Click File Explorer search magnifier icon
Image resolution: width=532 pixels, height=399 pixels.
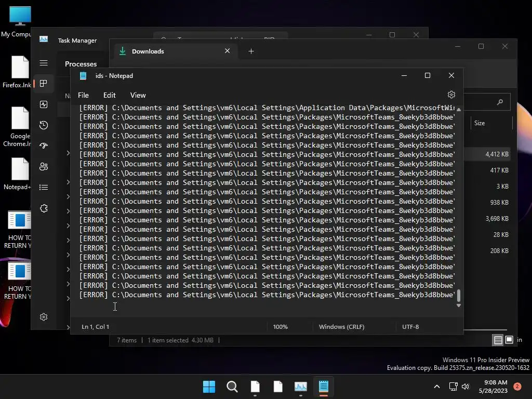click(500, 102)
